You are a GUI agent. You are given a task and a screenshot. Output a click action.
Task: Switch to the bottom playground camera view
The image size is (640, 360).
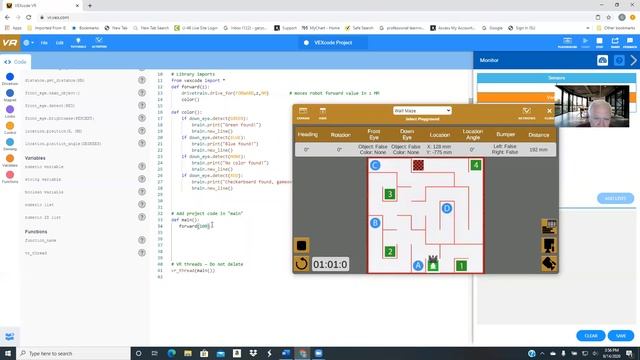[549, 264]
